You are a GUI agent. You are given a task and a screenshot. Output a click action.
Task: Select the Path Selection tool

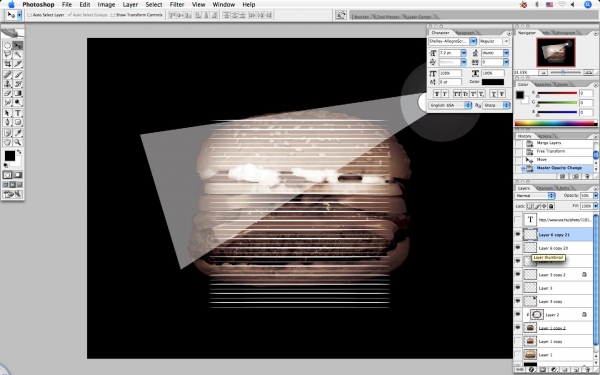point(7,113)
